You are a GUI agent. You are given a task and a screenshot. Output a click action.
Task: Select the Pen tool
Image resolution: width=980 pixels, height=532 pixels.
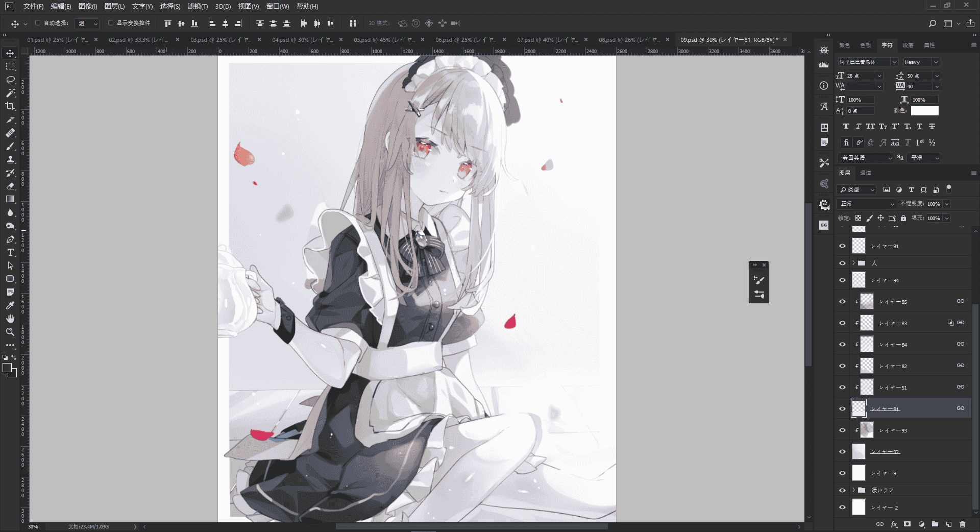[x=10, y=239]
